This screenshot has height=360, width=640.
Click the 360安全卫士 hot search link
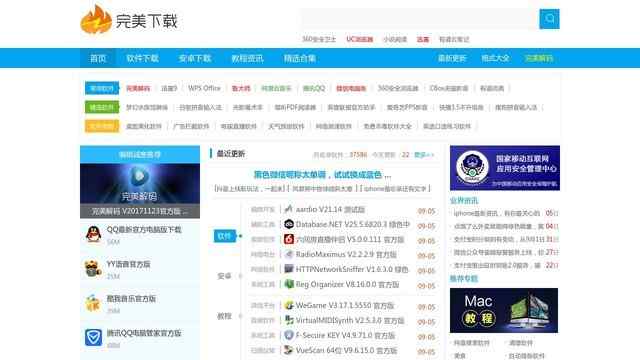[x=319, y=39]
